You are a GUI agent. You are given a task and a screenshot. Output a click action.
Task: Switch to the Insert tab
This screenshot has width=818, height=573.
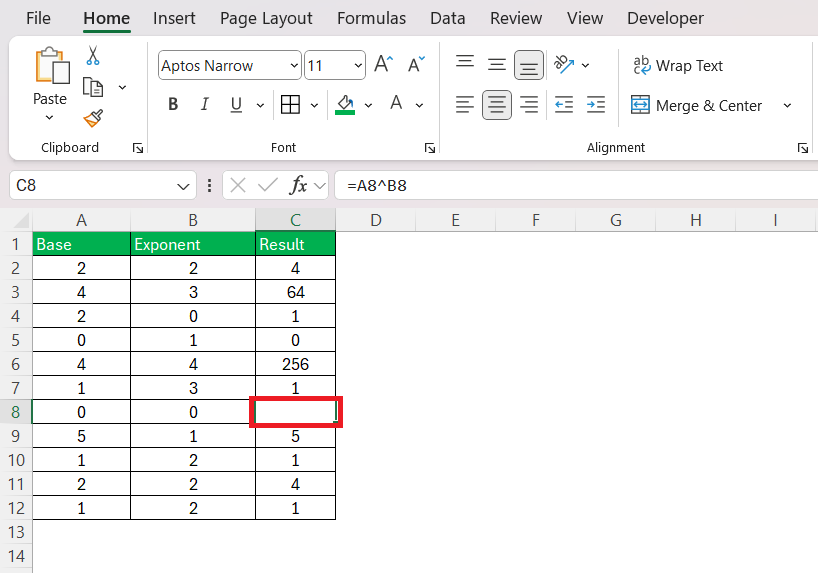[174, 18]
